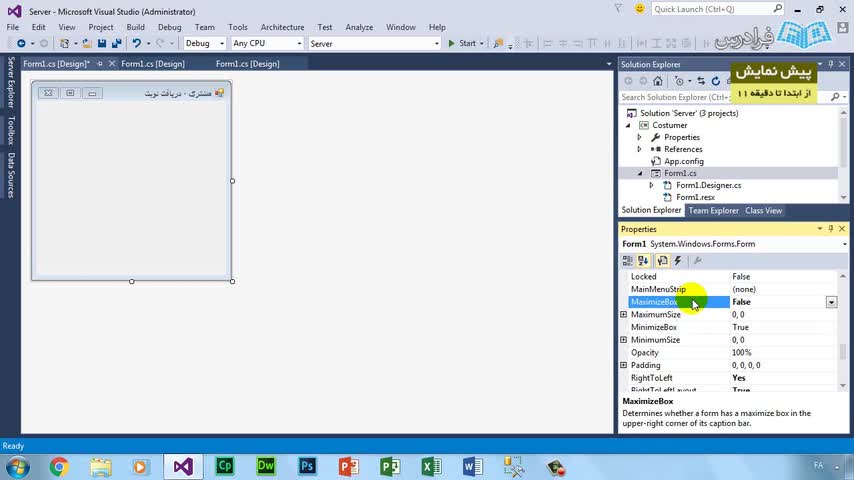
Task: Switch to the Class View tab
Action: click(x=764, y=210)
